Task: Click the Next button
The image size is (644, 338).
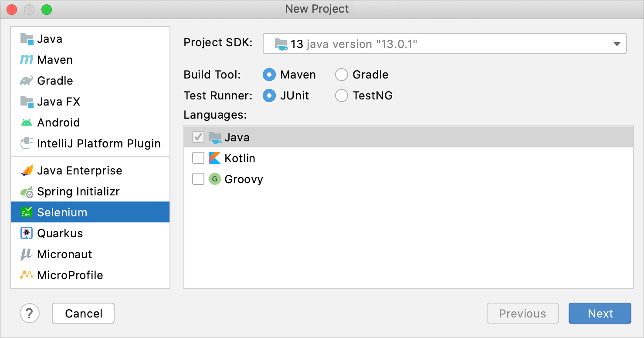Action: (x=600, y=313)
